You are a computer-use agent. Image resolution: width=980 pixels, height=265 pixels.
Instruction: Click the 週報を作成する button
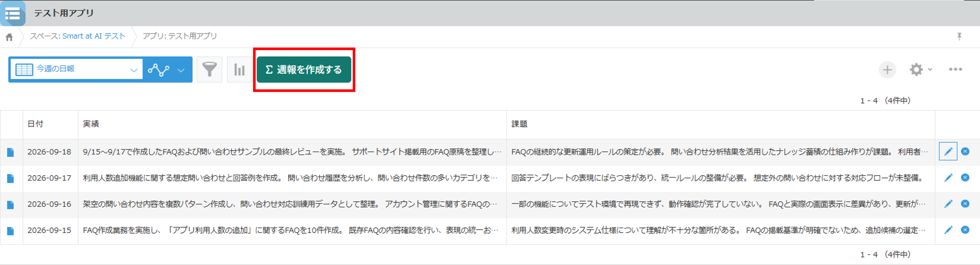pyautogui.click(x=304, y=70)
